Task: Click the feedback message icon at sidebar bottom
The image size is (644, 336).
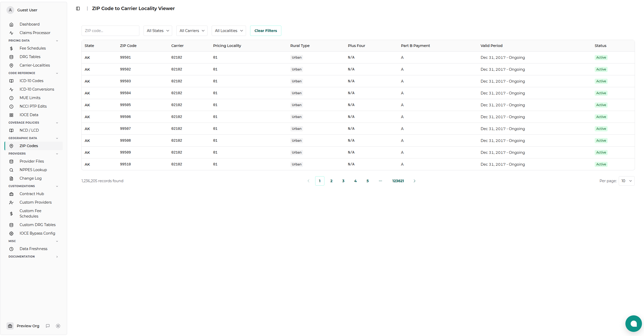Action: pyautogui.click(x=48, y=326)
